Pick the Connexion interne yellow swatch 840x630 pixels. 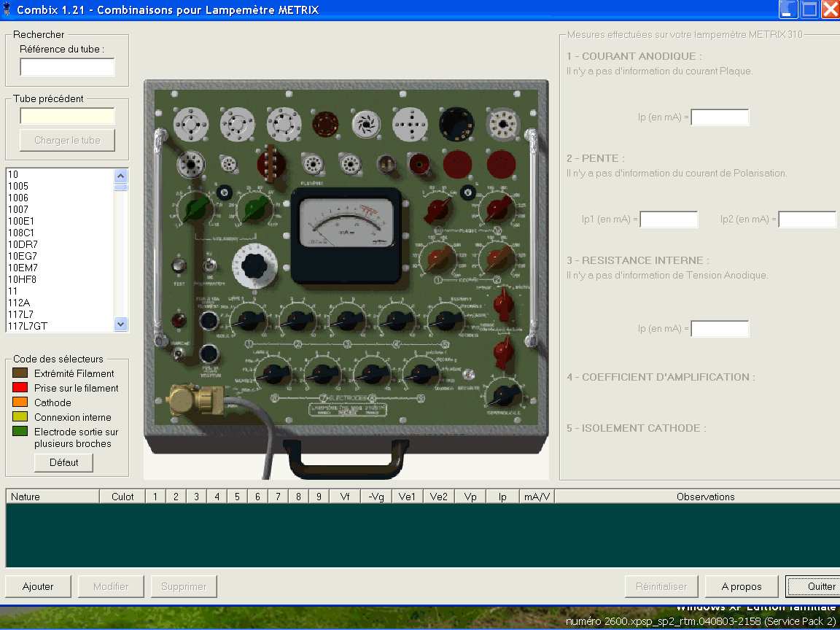20,416
